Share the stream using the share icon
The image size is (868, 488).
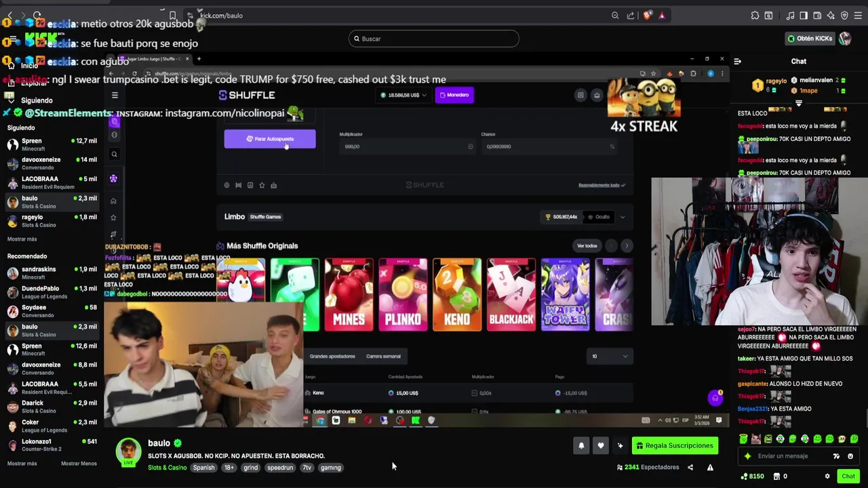[690, 467]
